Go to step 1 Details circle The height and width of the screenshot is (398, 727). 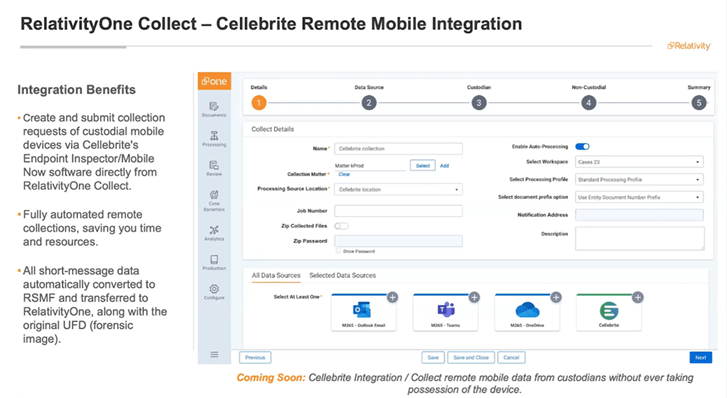(x=259, y=103)
